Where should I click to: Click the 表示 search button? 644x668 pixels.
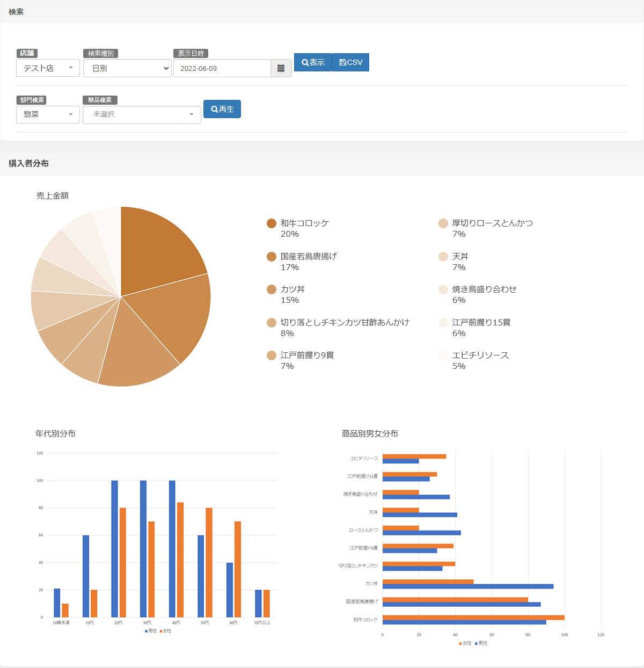(313, 62)
